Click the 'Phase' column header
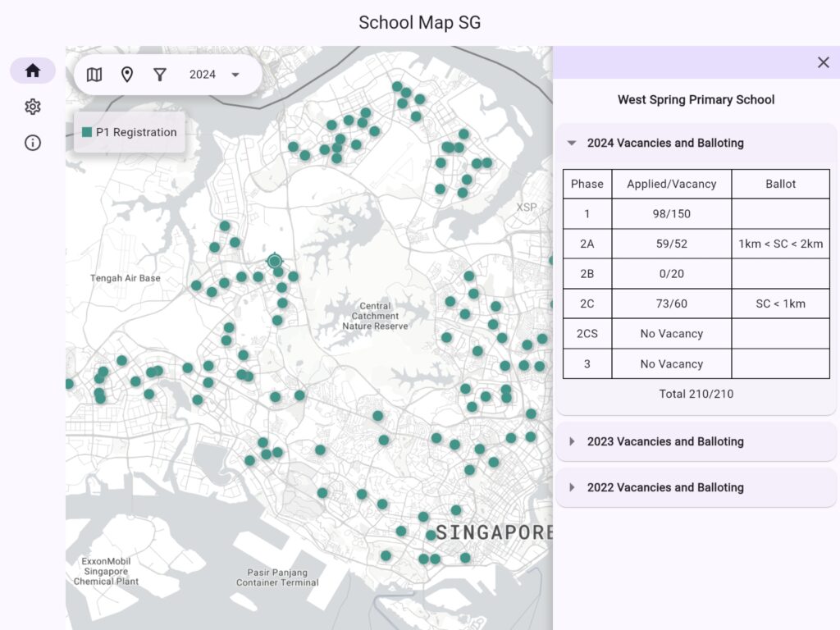840x630 pixels. click(587, 184)
